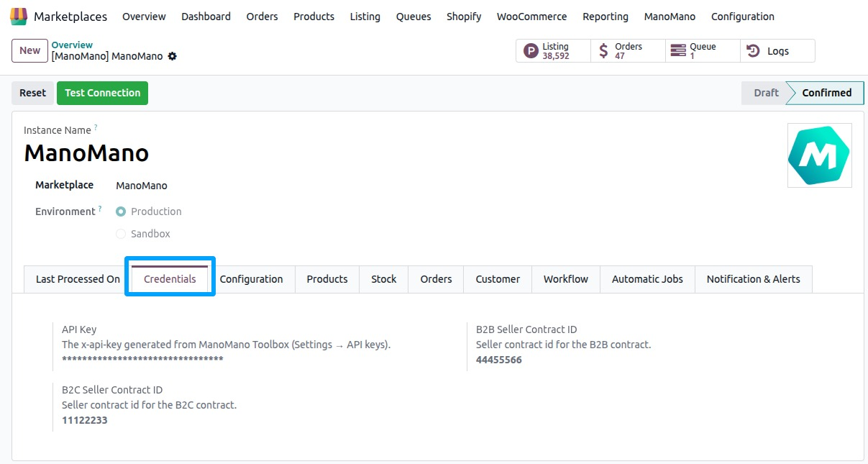The image size is (868, 464).
Task: Open help tooltip next to Environment
Action: (x=100, y=209)
